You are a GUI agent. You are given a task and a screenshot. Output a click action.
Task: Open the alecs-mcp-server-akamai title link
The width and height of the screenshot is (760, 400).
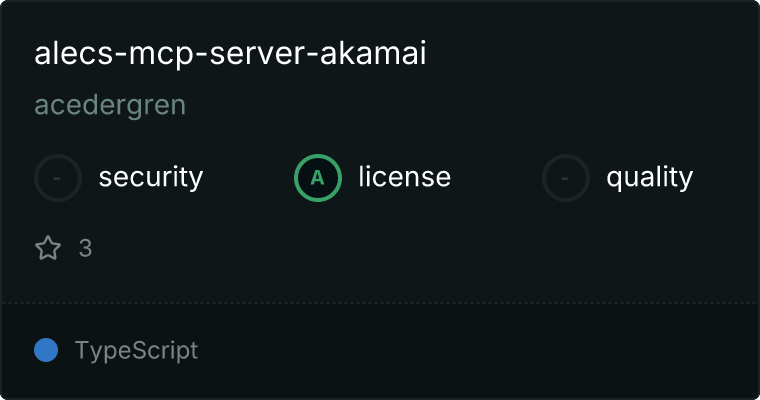pyautogui.click(x=230, y=53)
